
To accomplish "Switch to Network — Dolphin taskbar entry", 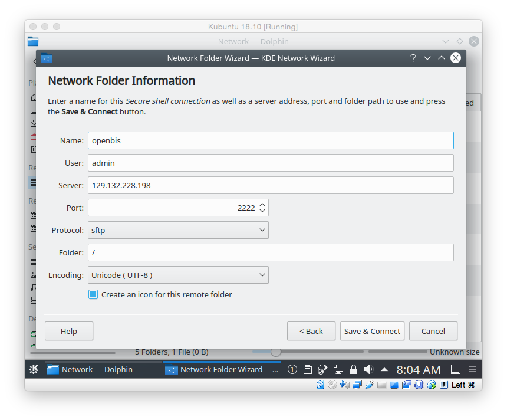I will click(90, 369).
